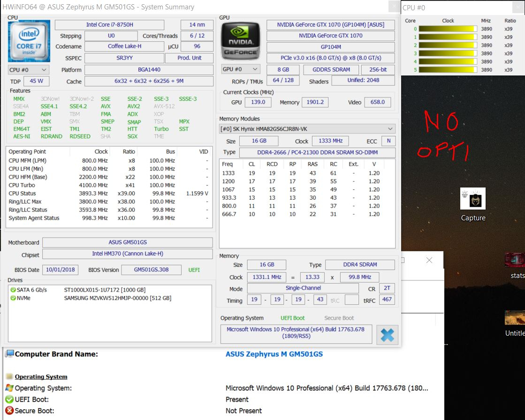This screenshot has height=420, width=525.
Task: Click the NVIDIA GeForce logo
Action: coord(240,41)
